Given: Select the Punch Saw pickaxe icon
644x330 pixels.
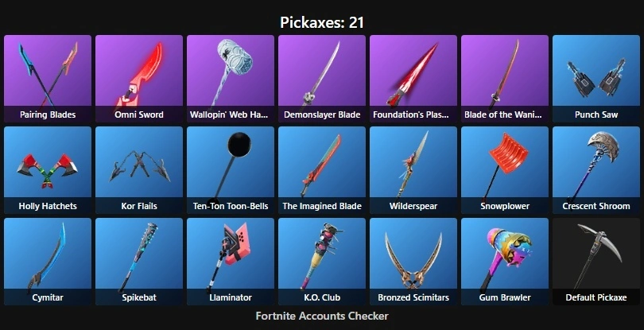Looking at the screenshot, I should 596,79.
